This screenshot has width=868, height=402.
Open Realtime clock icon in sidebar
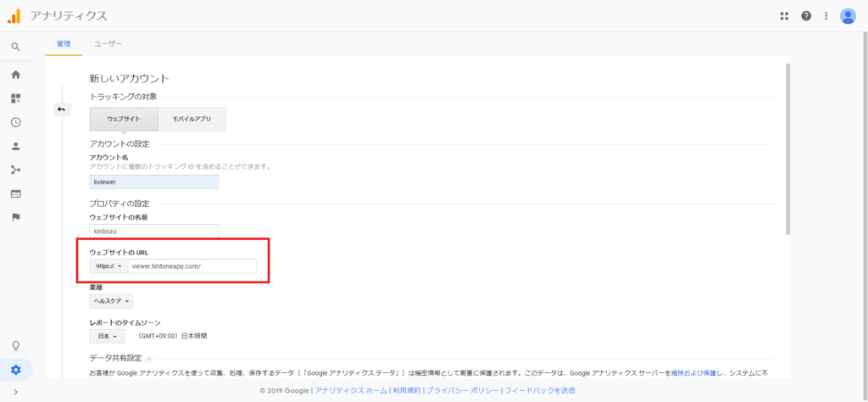point(15,122)
